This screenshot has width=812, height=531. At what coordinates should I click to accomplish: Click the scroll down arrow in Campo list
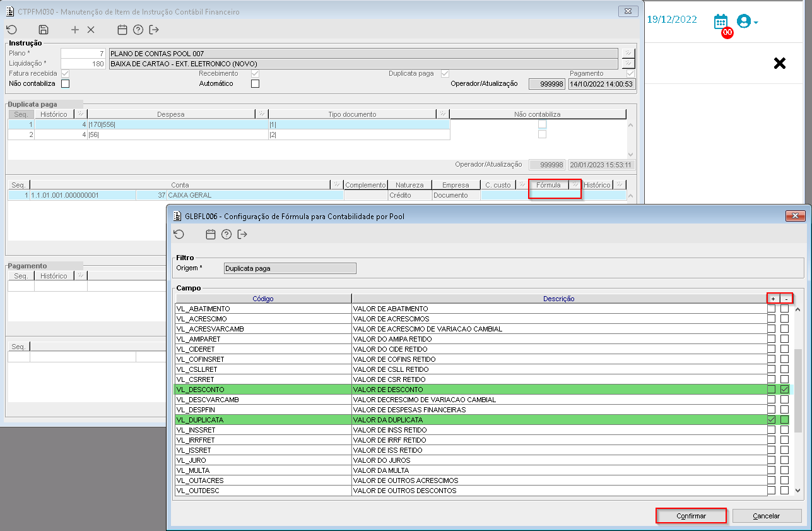click(798, 491)
